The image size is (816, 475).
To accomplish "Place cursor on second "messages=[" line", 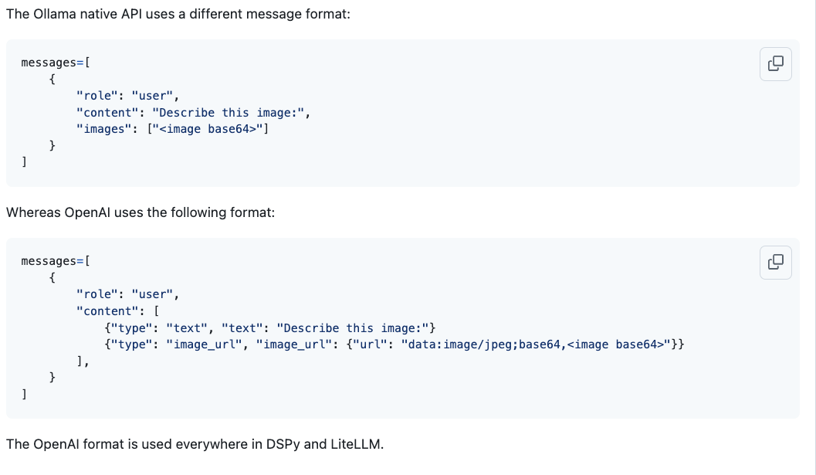I will click(55, 261).
